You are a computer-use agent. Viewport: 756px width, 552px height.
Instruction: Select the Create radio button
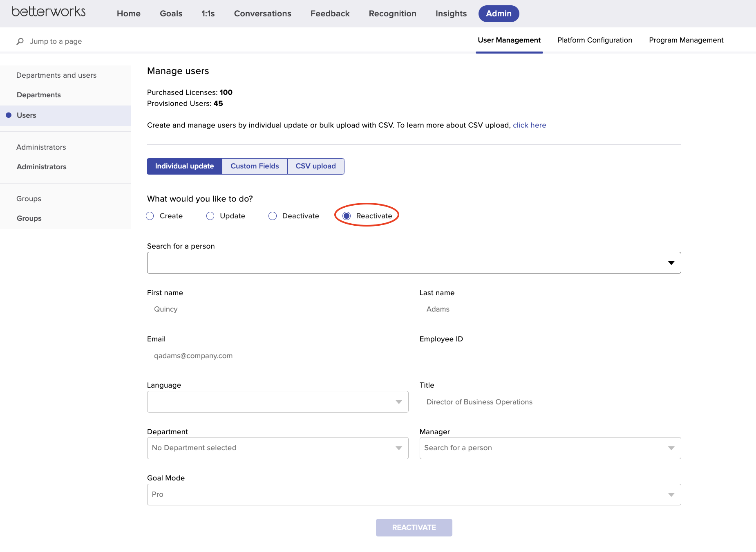[150, 215]
